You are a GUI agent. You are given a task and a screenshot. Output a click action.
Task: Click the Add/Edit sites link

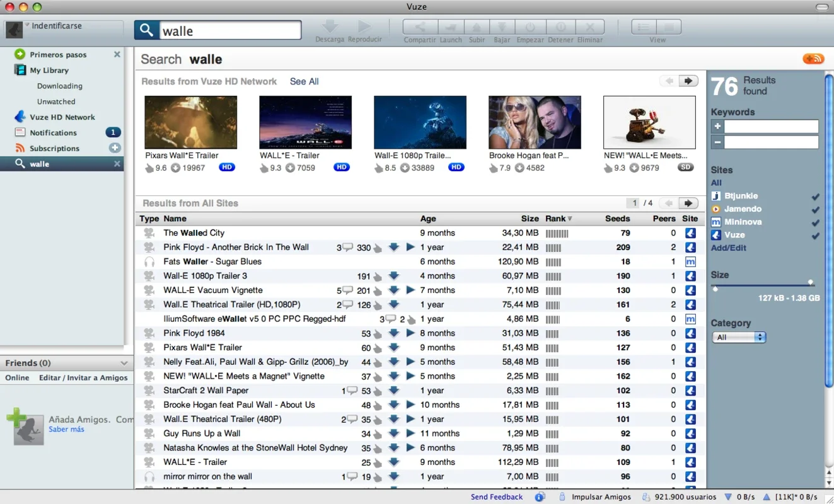pos(729,248)
